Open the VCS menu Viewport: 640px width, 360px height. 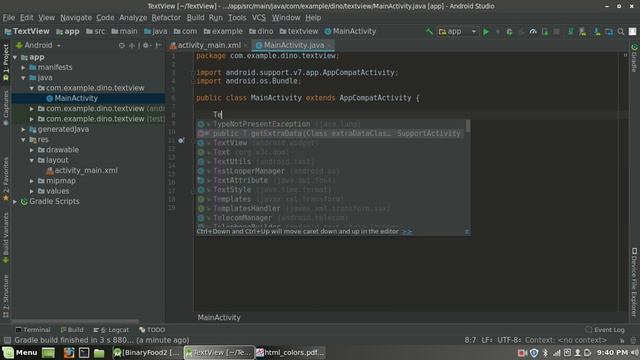[259, 18]
